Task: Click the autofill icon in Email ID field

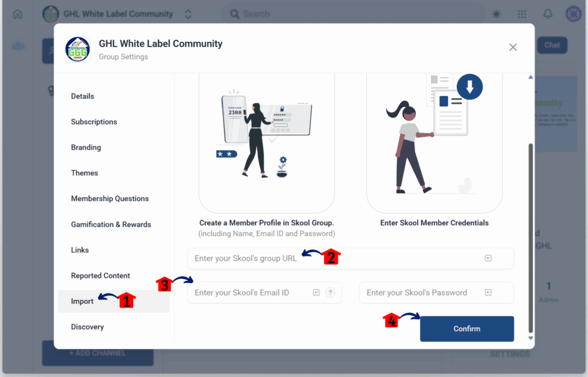Action: [x=316, y=293]
